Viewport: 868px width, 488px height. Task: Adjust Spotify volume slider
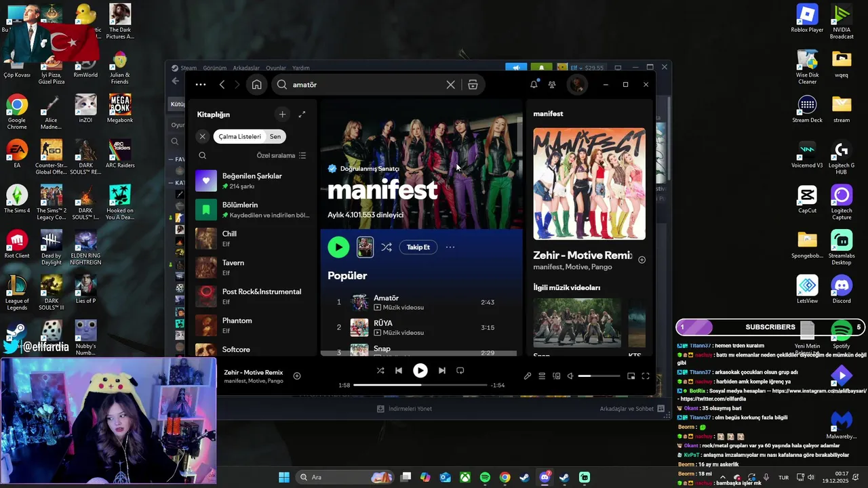coord(599,376)
